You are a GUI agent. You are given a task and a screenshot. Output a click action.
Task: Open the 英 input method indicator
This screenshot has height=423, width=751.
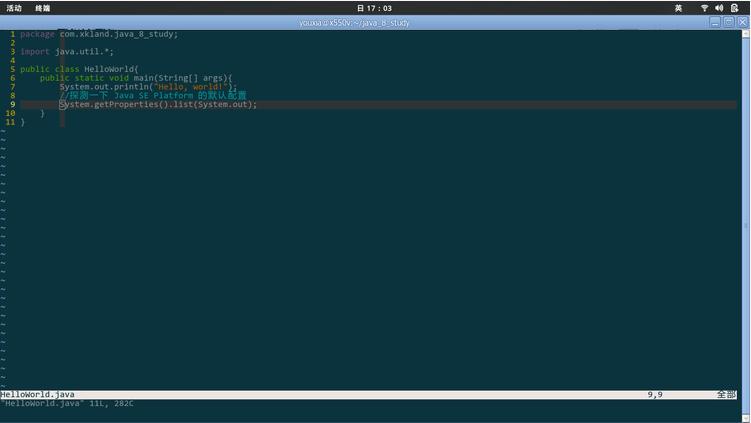[678, 8]
